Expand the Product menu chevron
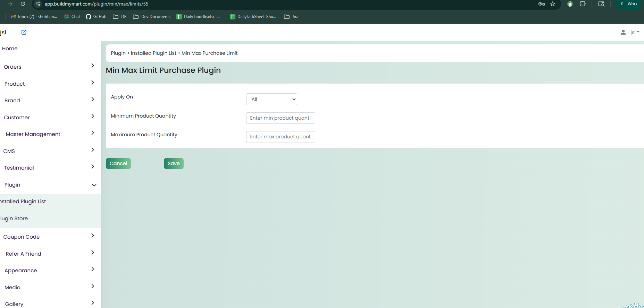Screen dimensions: 644x308 (x=93, y=83)
